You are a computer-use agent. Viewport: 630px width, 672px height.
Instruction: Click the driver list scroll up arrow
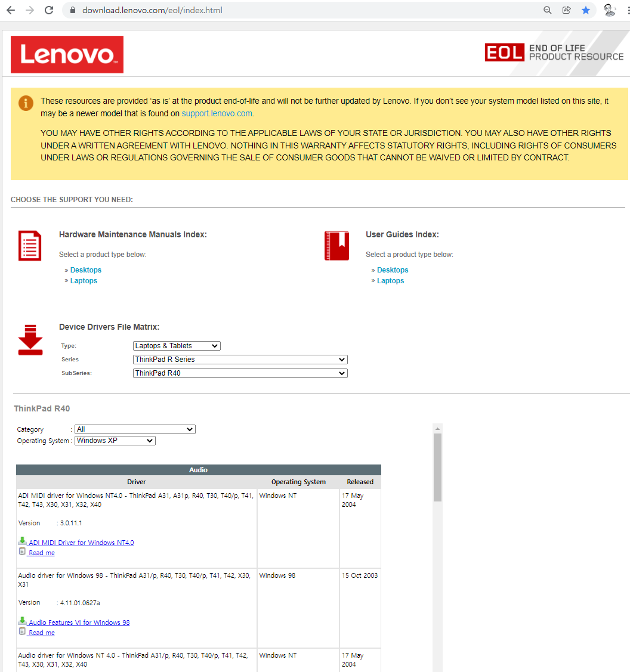point(437,429)
